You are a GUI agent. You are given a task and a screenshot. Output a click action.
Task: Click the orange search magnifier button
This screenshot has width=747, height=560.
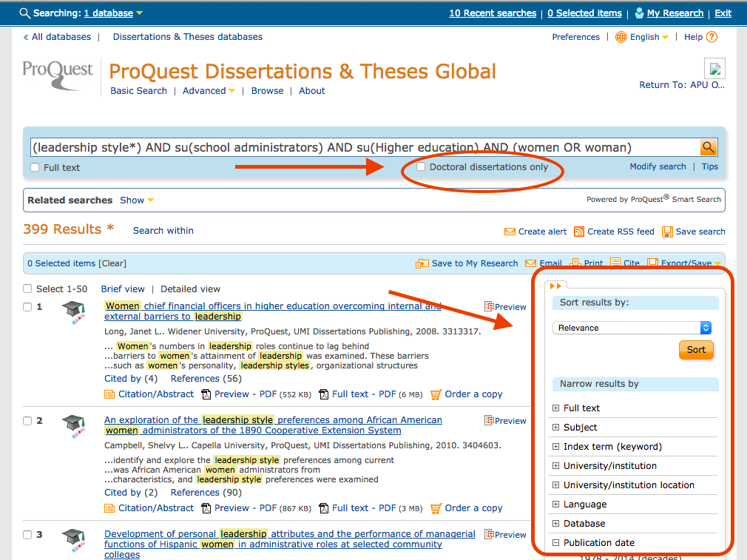pos(709,147)
